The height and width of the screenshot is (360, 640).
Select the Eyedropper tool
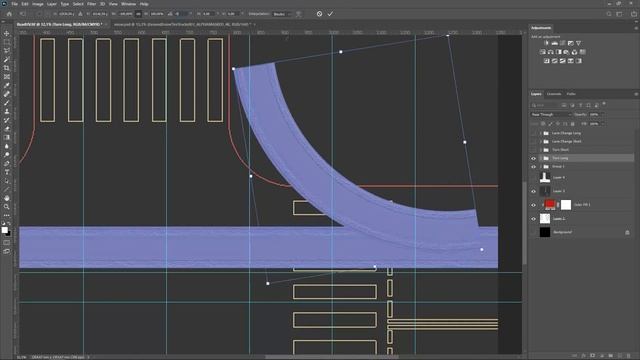point(7,85)
